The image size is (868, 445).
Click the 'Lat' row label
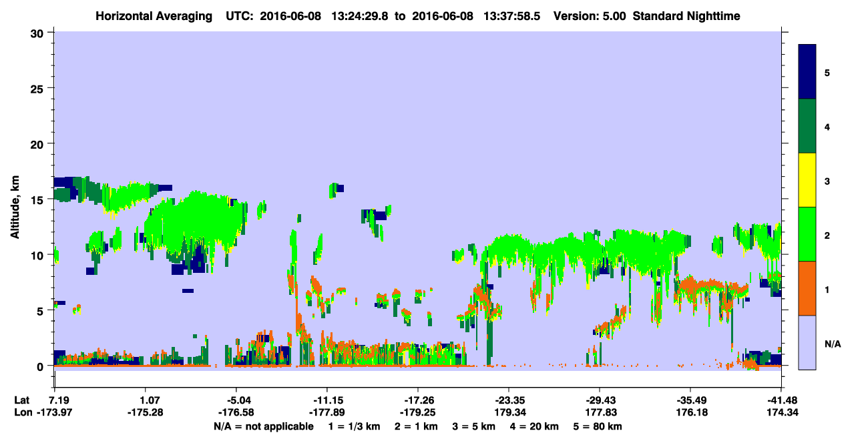22,400
